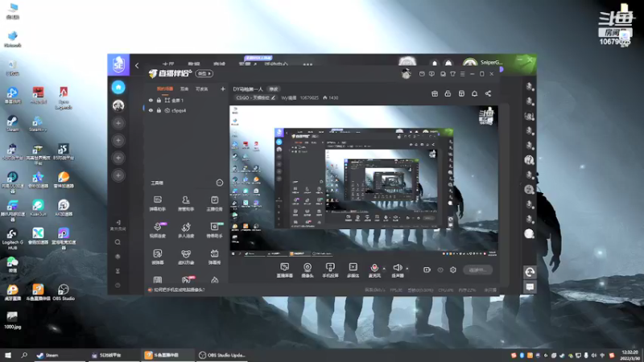Click the magnifier search icon in the left sidebar
The width and height of the screenshot is (644, 362).
tap(118, 242)
